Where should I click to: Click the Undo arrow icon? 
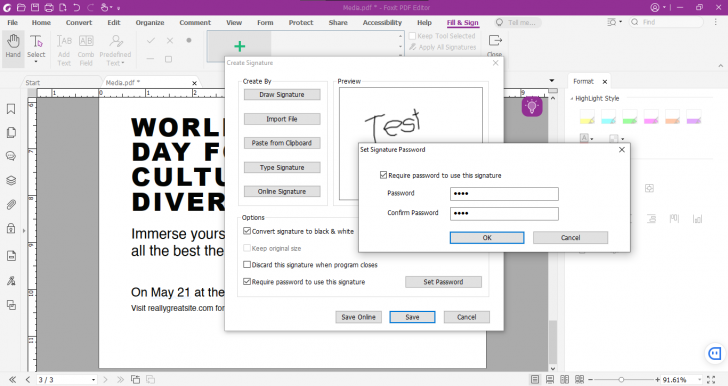click(77, 7)
